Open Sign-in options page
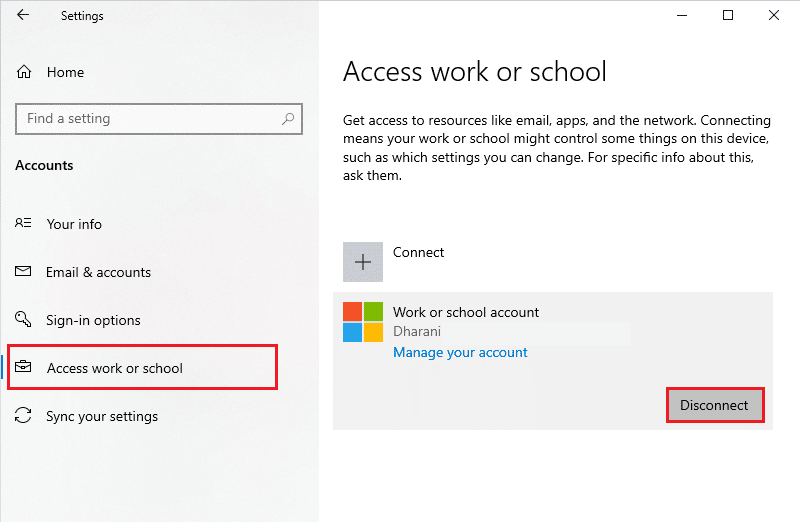Viewport: 800px width, 522px height. click(x=93, y=320)
